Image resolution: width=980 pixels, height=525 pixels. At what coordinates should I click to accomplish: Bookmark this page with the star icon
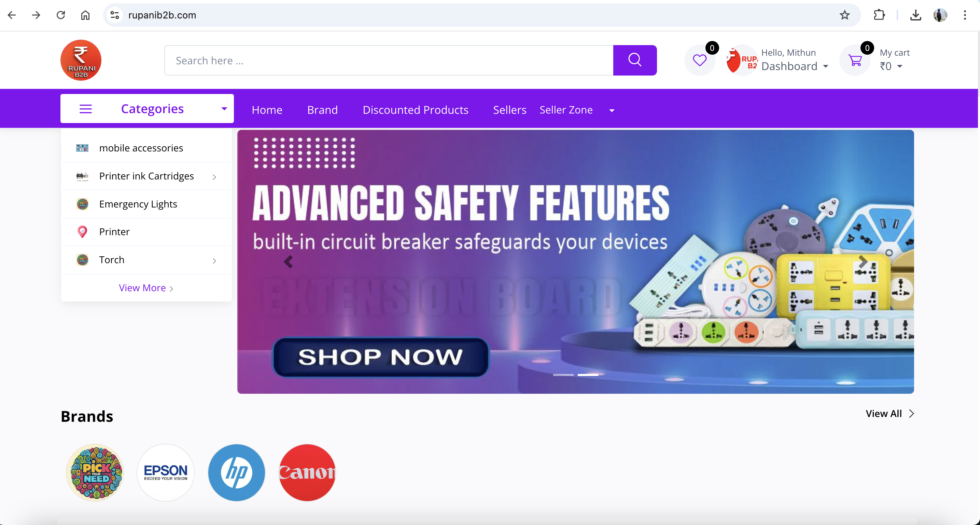[x=844, y=15]
